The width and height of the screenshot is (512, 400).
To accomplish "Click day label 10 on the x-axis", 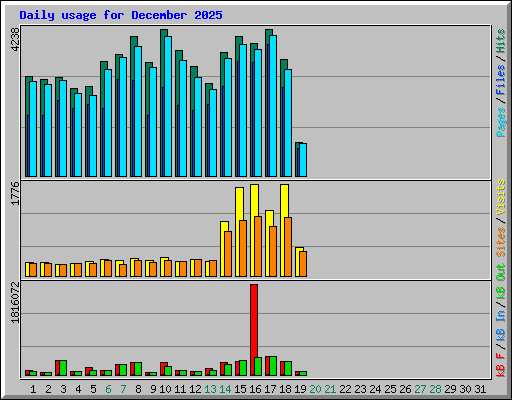I will coord(165,389).
